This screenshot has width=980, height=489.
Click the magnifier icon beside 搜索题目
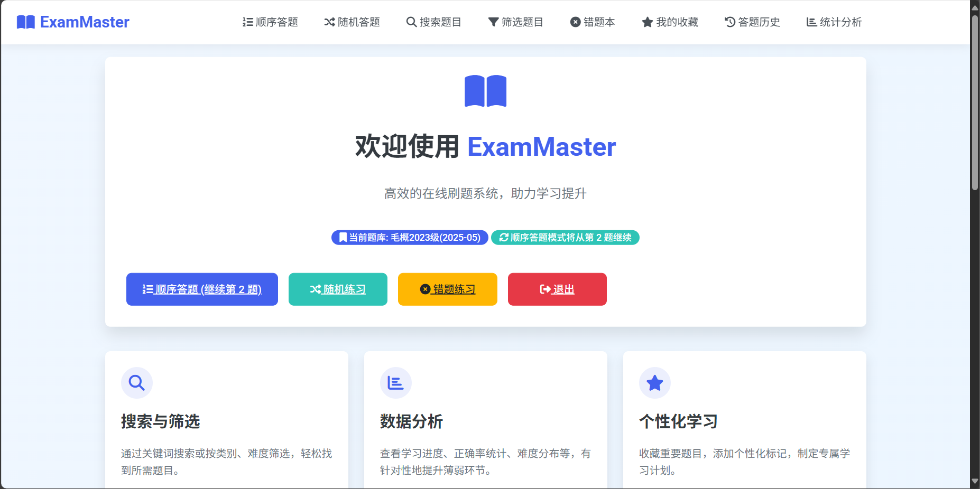click(411, 22)
